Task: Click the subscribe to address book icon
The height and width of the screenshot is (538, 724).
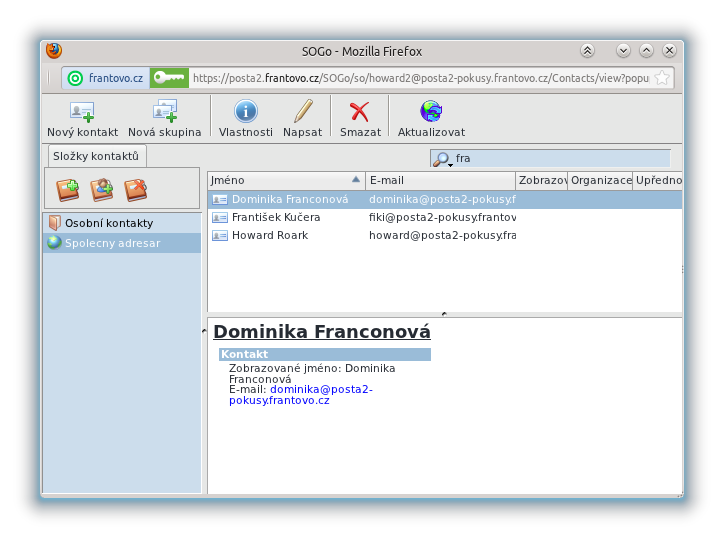Action: click(x=102, y=189)
